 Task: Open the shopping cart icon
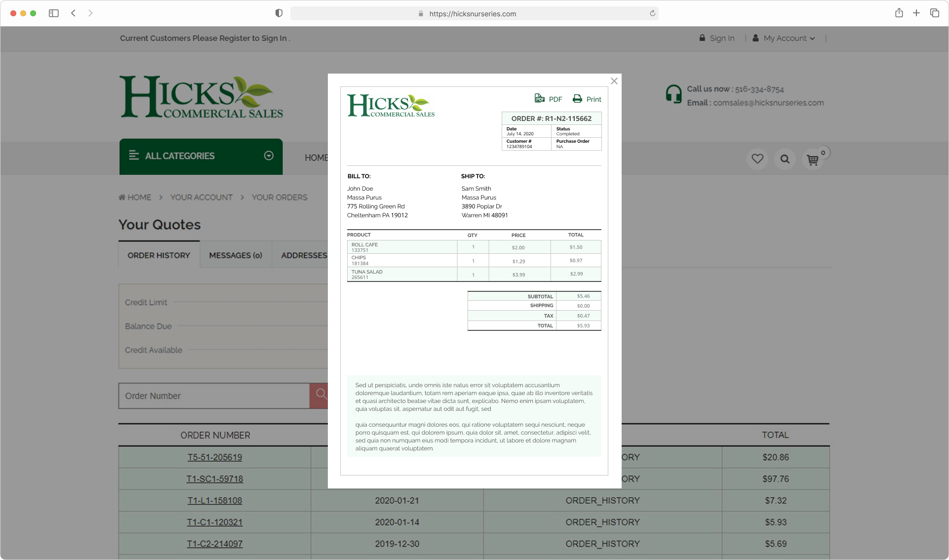pyautogui.click(x=812, y=160)
